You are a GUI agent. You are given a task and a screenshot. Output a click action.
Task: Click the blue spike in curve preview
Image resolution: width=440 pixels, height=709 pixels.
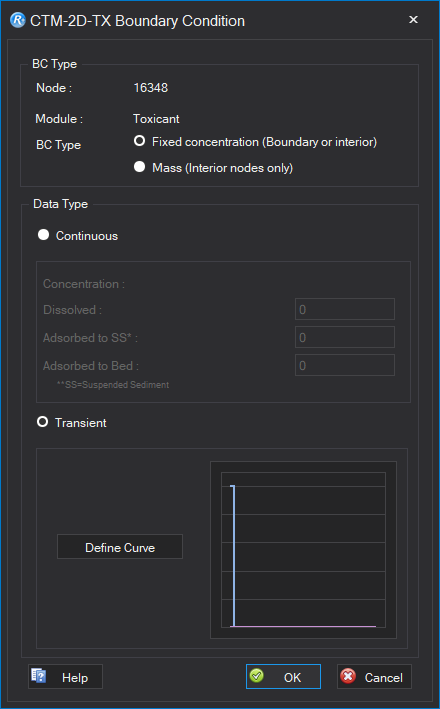233,556
